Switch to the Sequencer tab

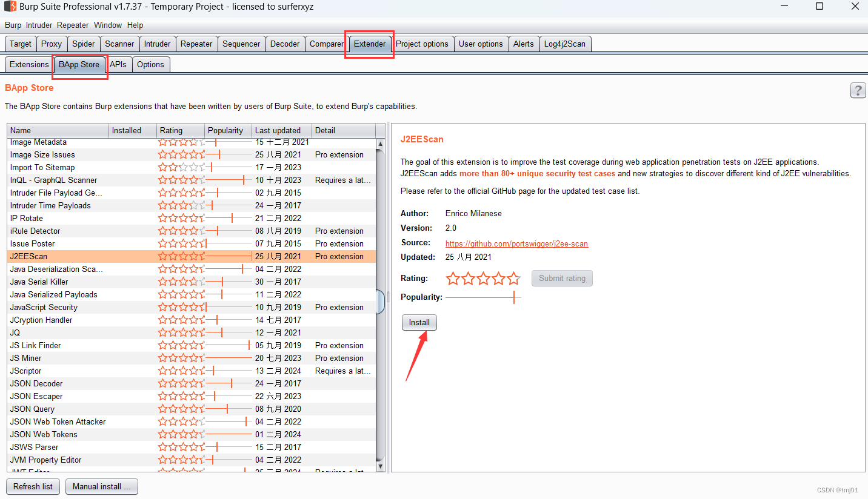pos(241,44)
